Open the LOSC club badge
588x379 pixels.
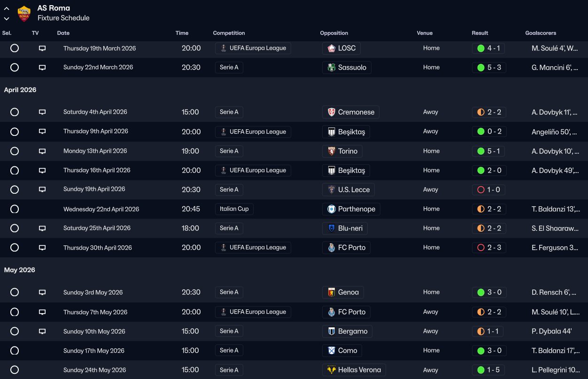(332, 48)
